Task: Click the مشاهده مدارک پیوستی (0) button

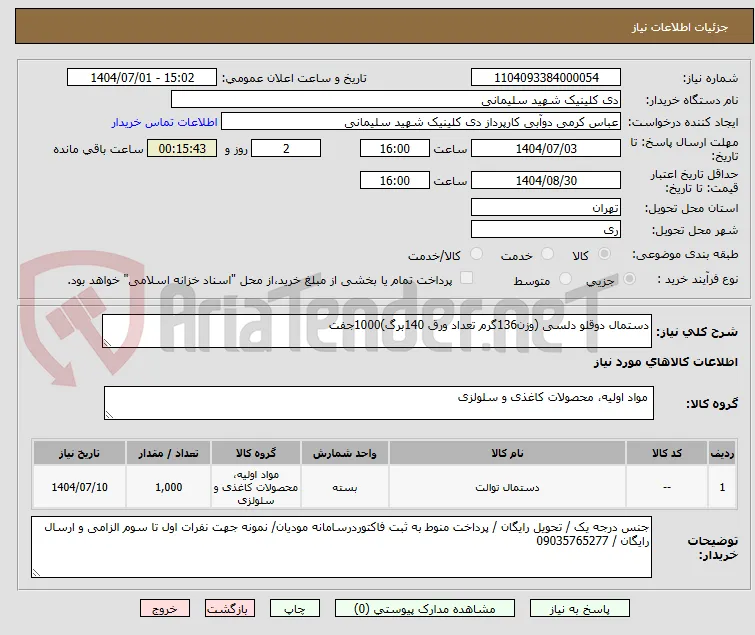Action: 425,609
